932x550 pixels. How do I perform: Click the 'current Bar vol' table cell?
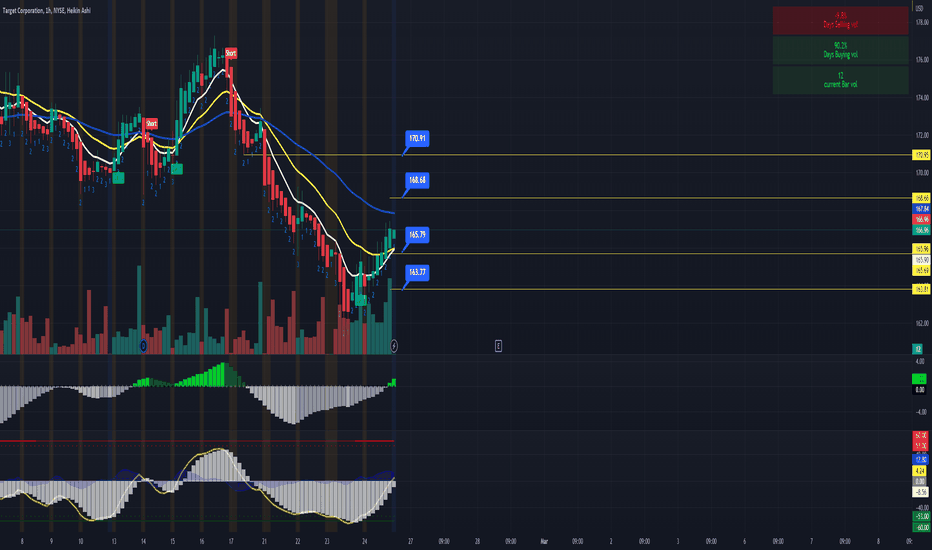click(840, 80)
